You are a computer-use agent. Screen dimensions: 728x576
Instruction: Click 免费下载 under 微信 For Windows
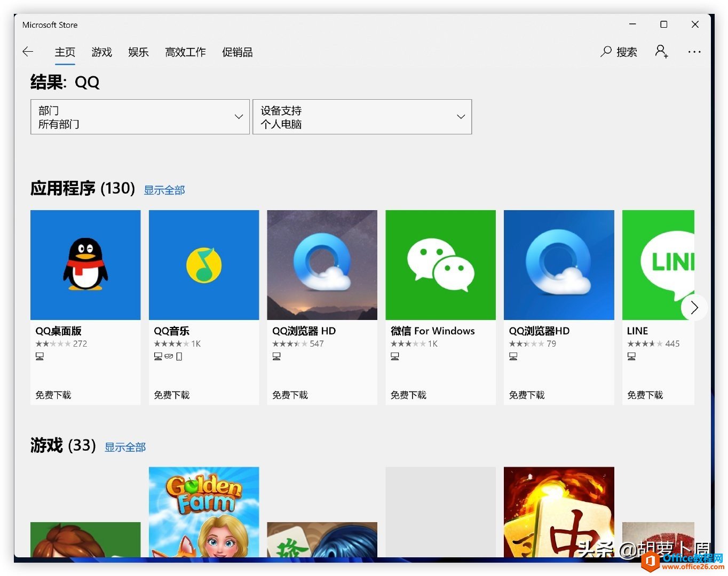408,395
